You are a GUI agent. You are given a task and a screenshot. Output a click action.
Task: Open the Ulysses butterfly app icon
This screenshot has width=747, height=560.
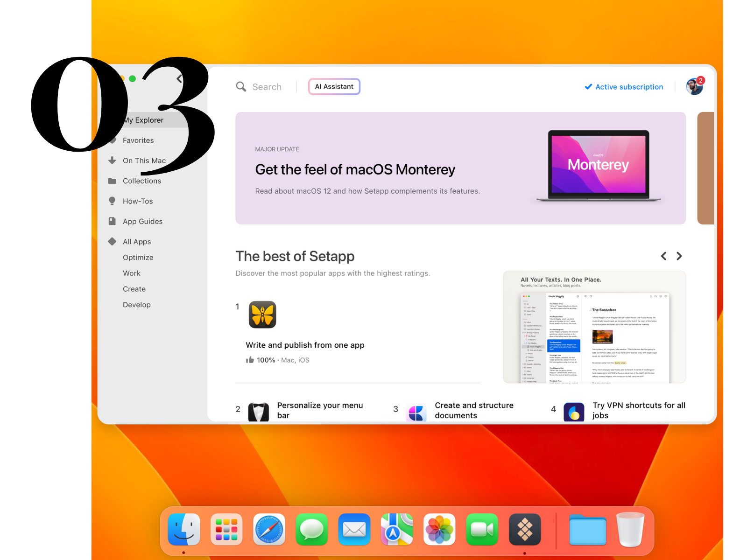click(262, 315)
